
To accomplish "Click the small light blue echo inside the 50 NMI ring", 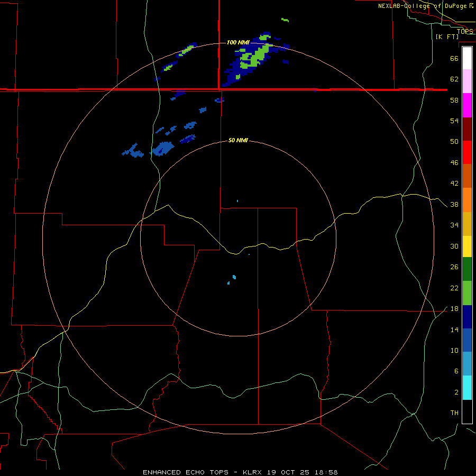I will [234, 277].
